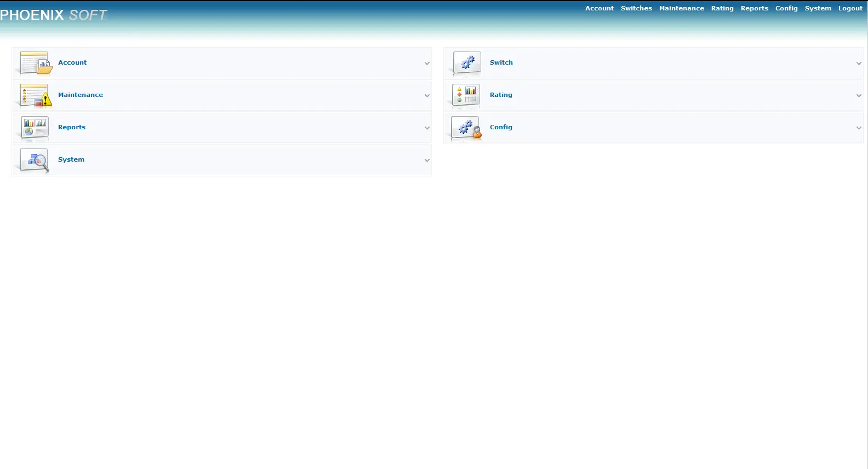Open Switches in top navigation menu
868x469 pixels.
(x=636, y=8)
